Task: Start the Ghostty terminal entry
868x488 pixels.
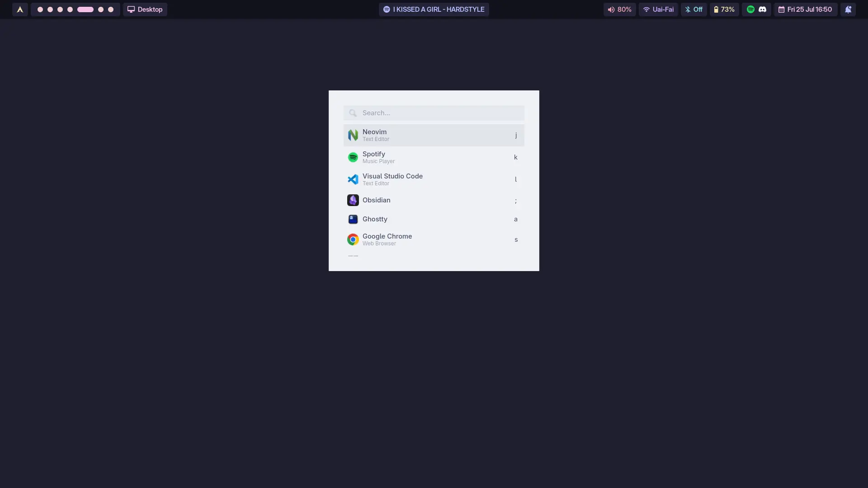Action: tap(433, 219)
